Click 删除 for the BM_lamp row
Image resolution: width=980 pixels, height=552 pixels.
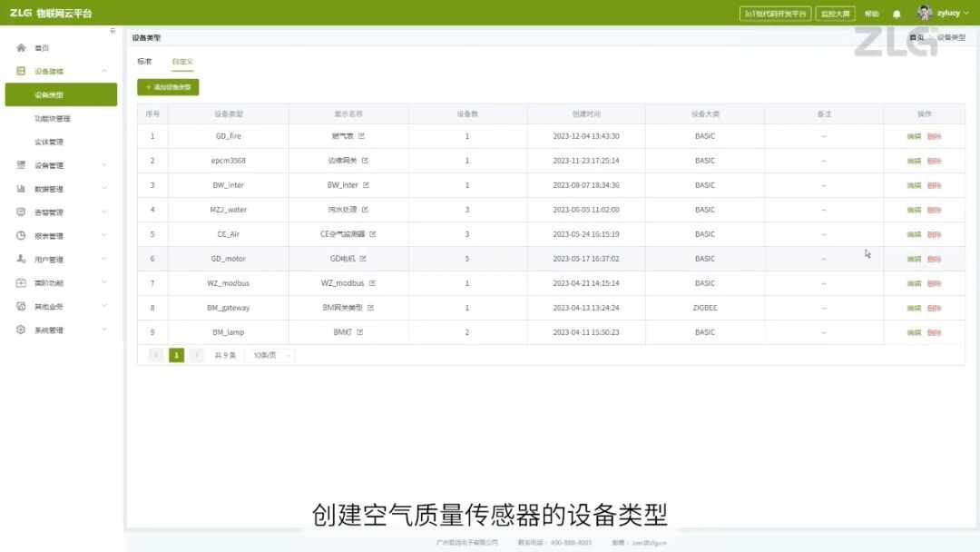pos(935,332)
